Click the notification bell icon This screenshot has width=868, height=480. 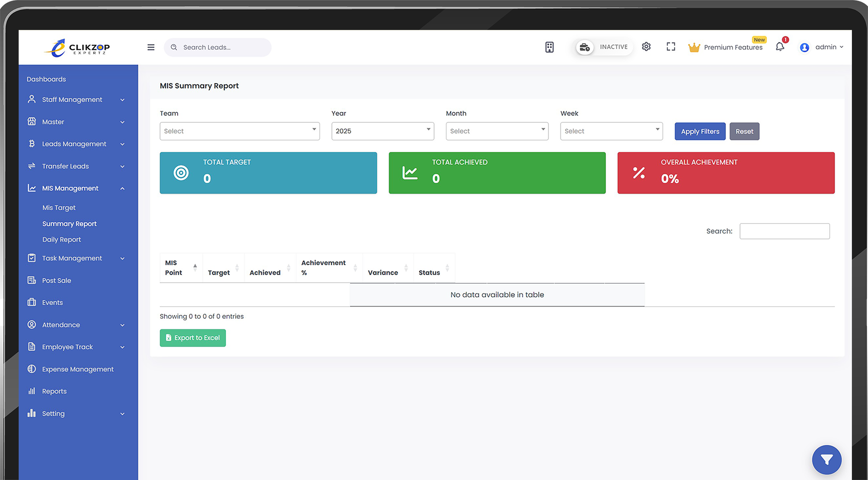tap(780, 47)
